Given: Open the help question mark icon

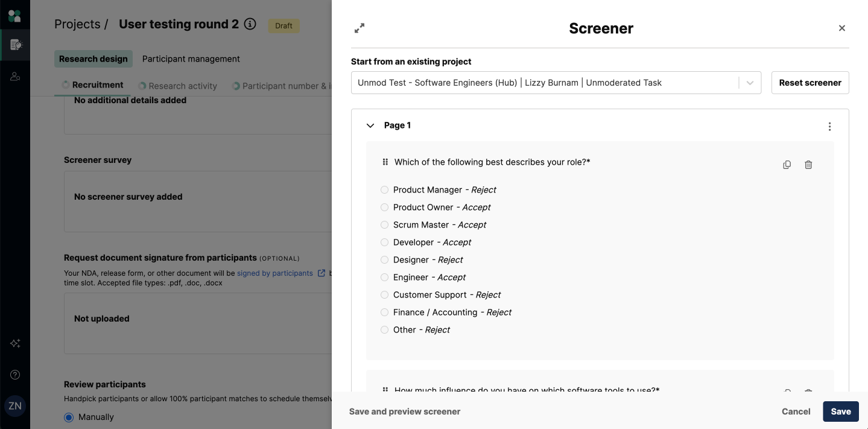Looking at the screenshot, I should coord(15,375).
